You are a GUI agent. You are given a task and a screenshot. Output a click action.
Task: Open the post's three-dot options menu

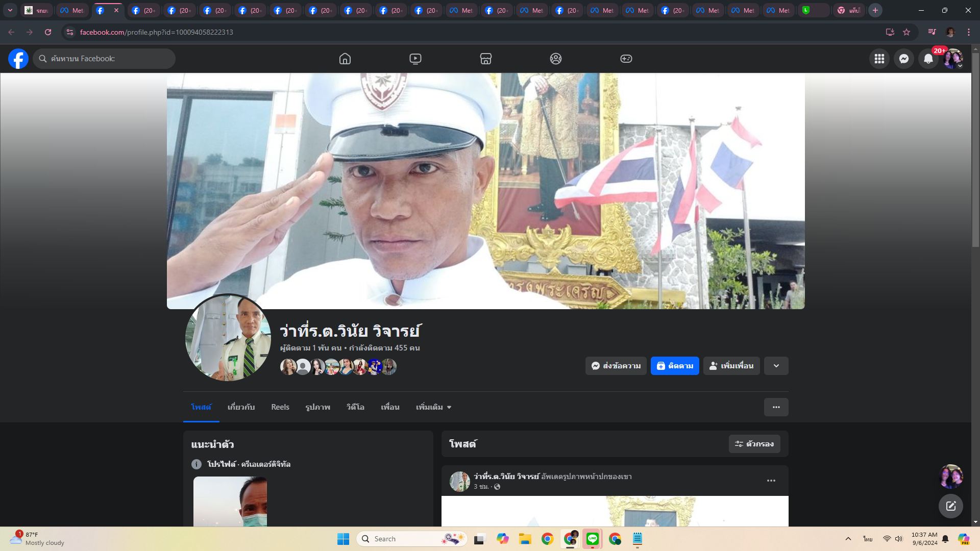[771, 481]
